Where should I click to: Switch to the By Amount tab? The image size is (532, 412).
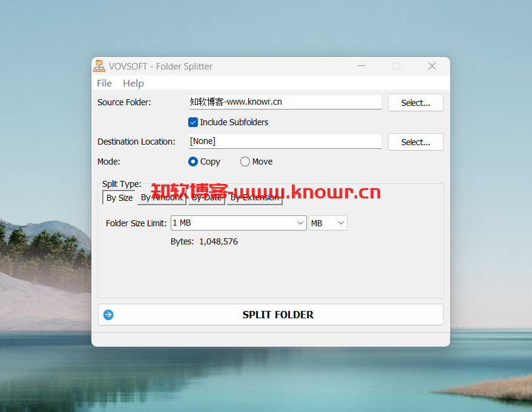click(162, 198)
